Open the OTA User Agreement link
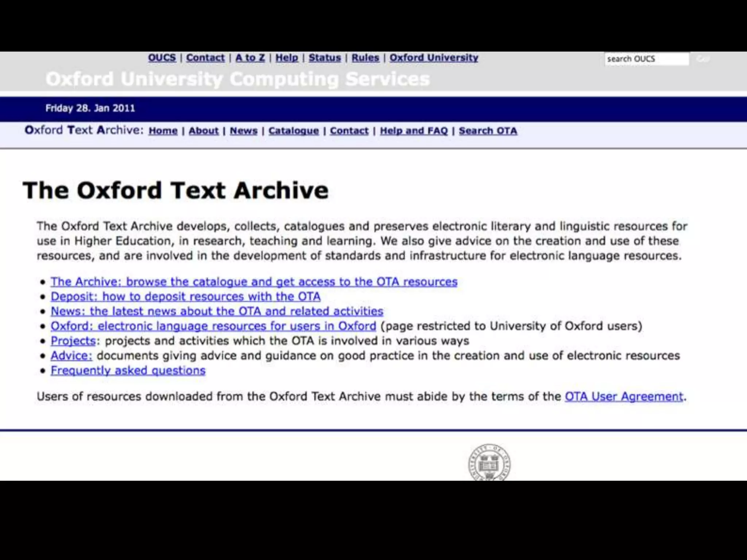The image size is (747, 560). 624,396
